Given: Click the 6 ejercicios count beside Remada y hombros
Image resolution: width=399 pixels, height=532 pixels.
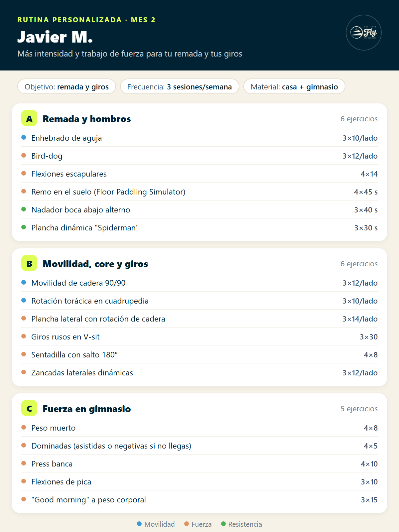Looking at the screenshot, I should pyautogui.click(x=359, y=119).
